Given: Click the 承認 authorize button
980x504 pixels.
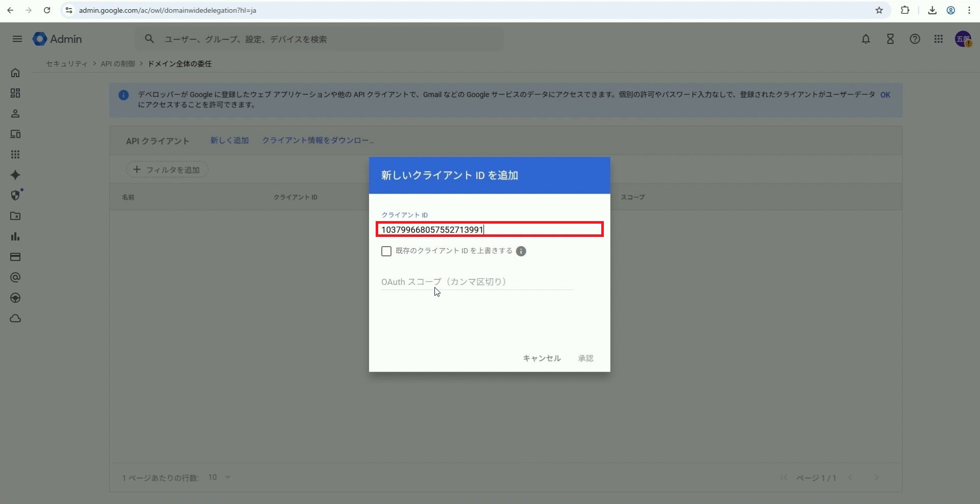Looking at the screenshot, I should coord(585,358).
